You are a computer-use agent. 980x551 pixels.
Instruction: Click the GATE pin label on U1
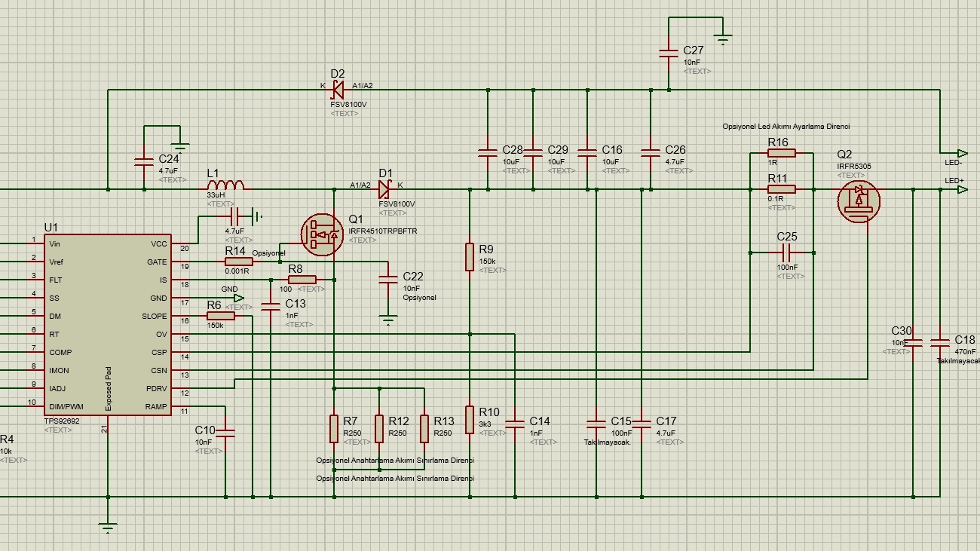[x=157, y=262]
